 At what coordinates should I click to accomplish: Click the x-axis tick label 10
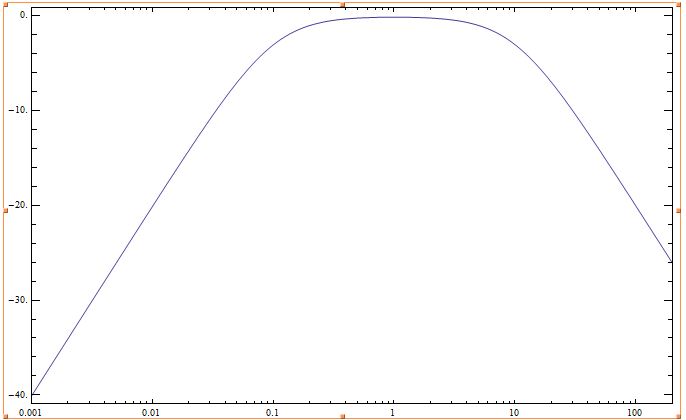(513, 411)
